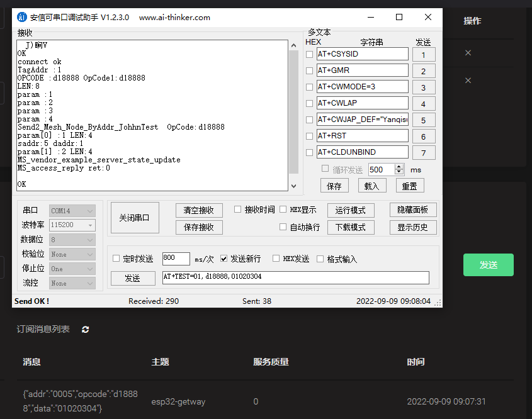Screen dimensions: 532x419
Task: Increase the 500 ms loop interval stepper
Action: pyautogui.click(x=399, y=167)
